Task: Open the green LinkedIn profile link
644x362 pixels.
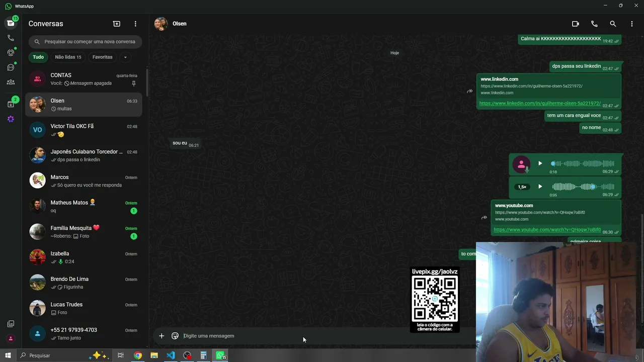Action: click(540, 103)
